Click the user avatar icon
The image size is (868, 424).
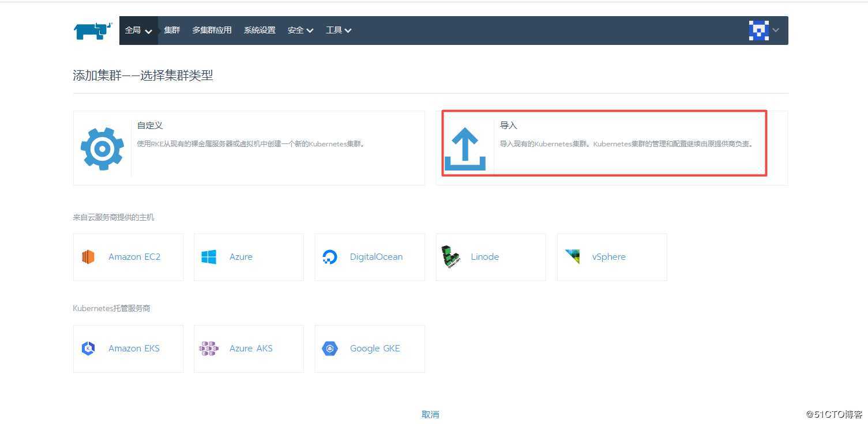click(758, 30)
